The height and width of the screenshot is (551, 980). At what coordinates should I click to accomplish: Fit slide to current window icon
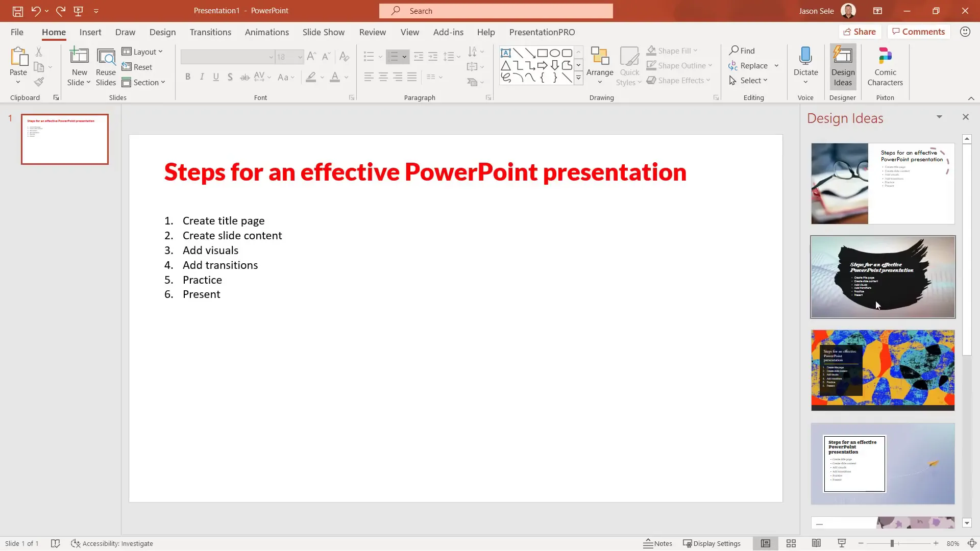coord(972,543)
